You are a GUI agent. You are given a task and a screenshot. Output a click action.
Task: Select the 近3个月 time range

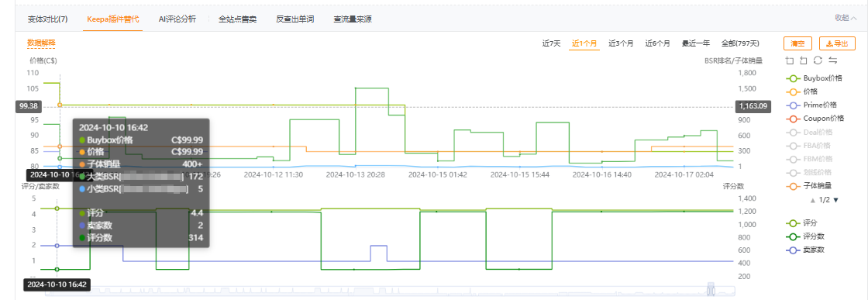pos(621,43)
